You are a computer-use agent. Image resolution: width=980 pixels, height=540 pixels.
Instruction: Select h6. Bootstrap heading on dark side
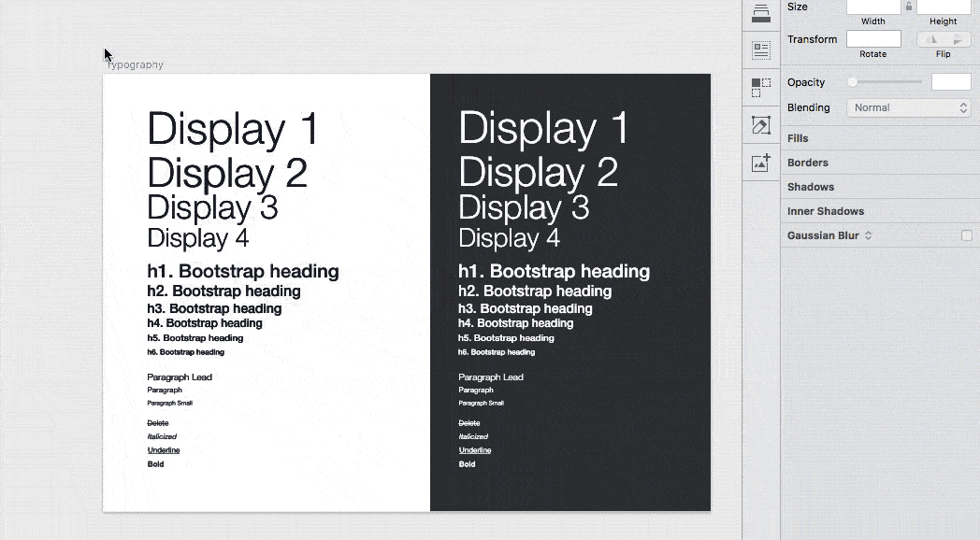pos(497,352)
